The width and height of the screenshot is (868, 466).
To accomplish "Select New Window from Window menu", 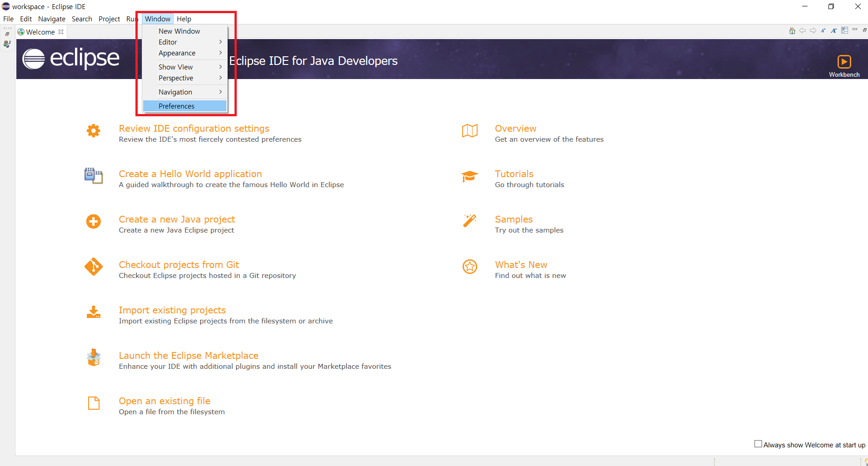I will 185,31.
